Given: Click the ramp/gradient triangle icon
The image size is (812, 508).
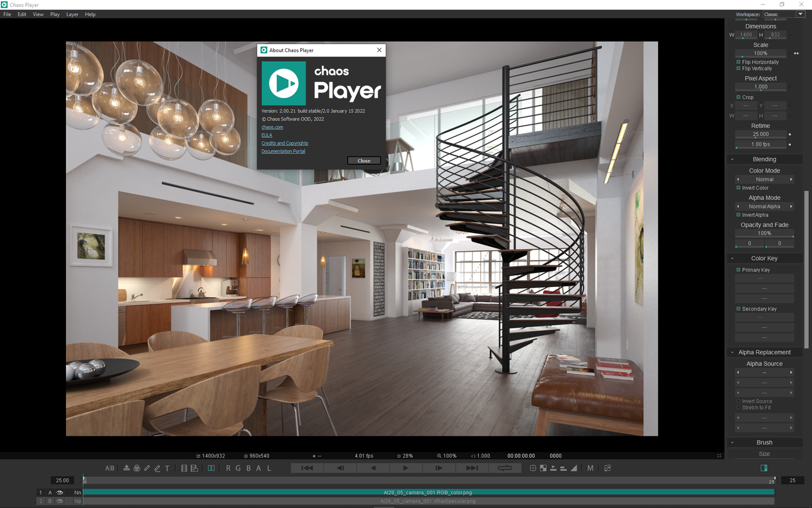Looking at the screenshot, I should point(573,468).
